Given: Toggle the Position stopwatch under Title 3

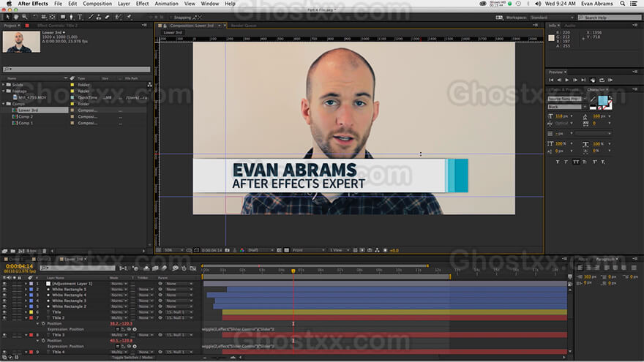Looking at the screenshot, I should (43, 341).
